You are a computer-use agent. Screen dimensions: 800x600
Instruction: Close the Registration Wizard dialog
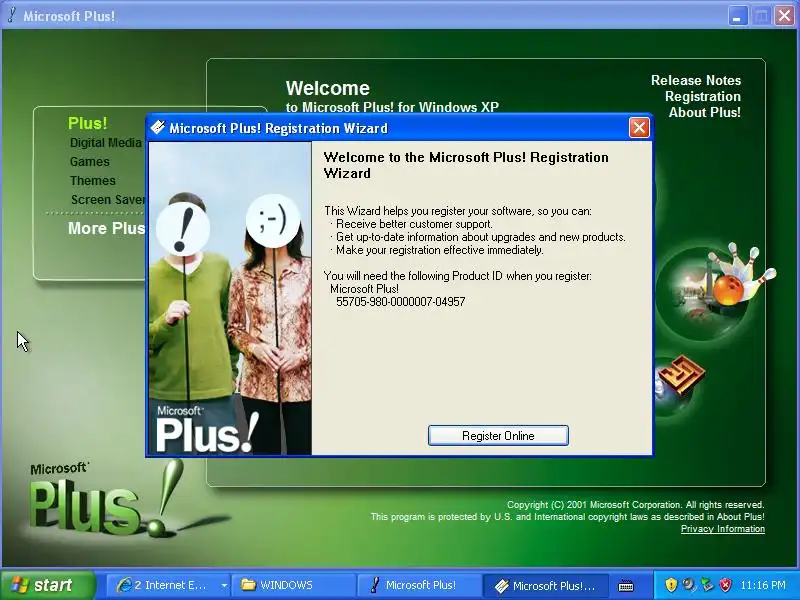[x=639, y=128]
